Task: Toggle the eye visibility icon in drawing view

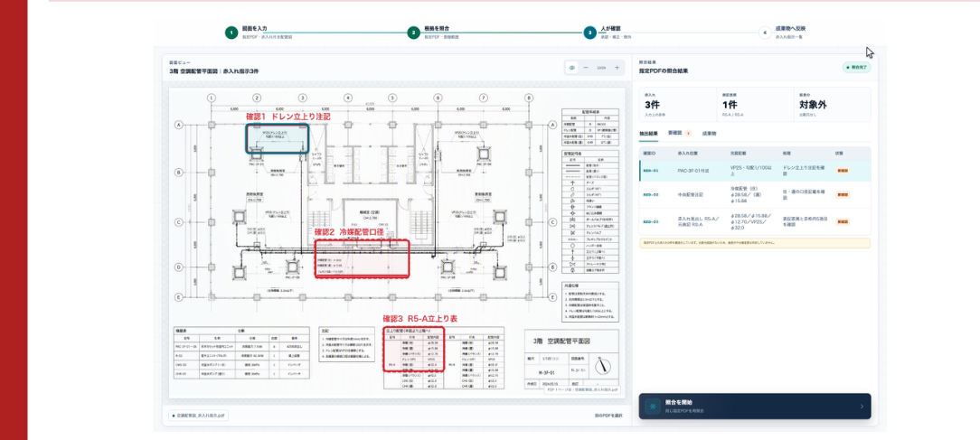Action: (572, 68)
